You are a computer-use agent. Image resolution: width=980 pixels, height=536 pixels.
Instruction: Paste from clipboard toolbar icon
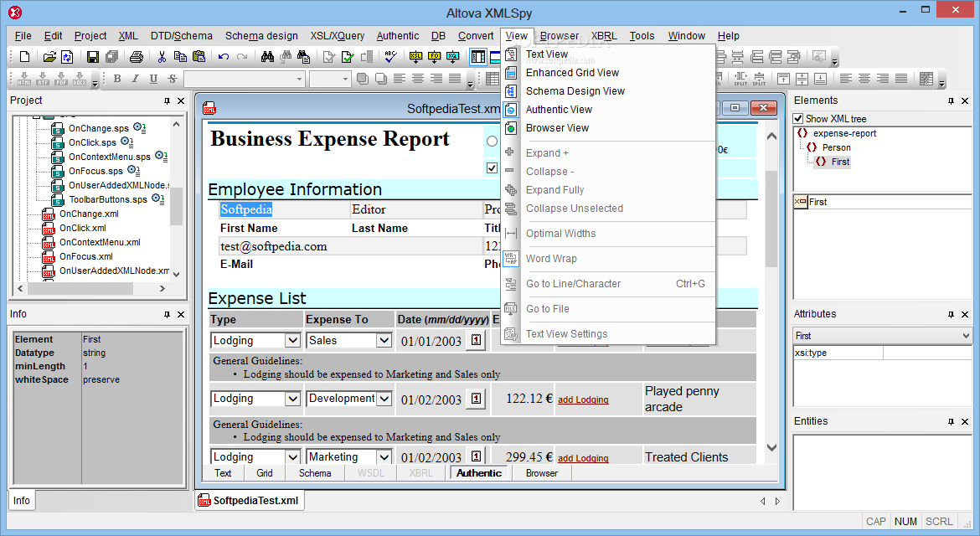coord(199,57)
